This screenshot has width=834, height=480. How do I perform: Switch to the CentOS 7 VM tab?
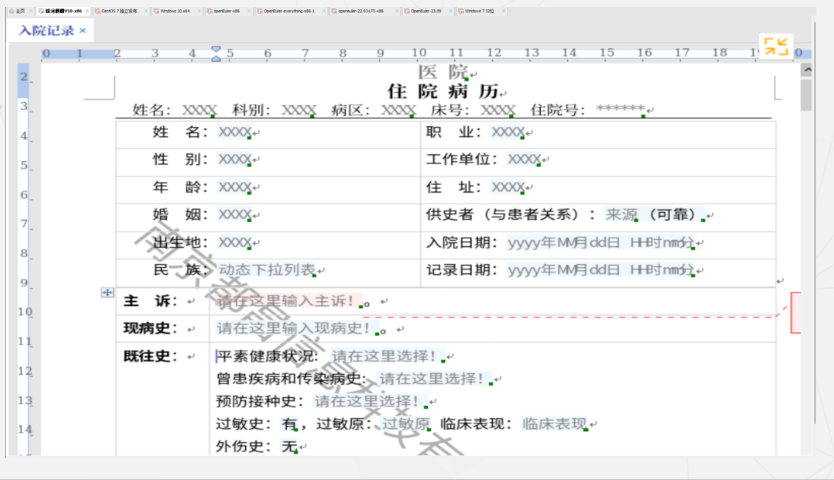pyautogui.click(x=122, y=10)
